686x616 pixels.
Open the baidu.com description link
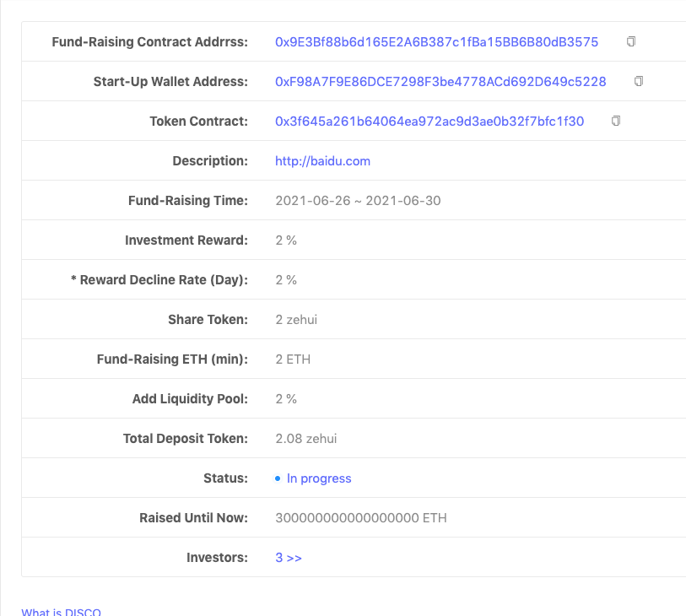323,161
